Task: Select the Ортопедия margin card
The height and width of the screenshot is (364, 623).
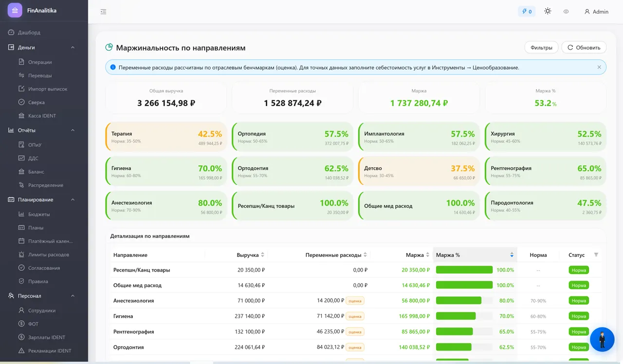Action: click(293, 137)
